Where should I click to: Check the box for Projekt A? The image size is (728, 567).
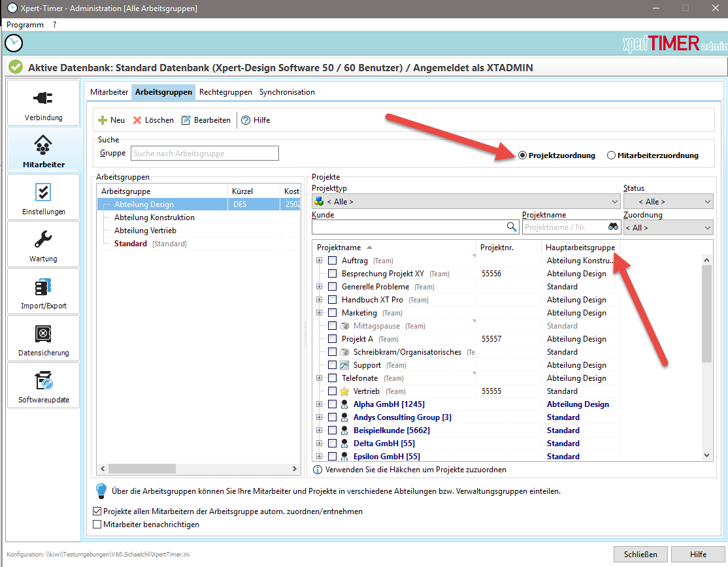(x=332, y=339)
